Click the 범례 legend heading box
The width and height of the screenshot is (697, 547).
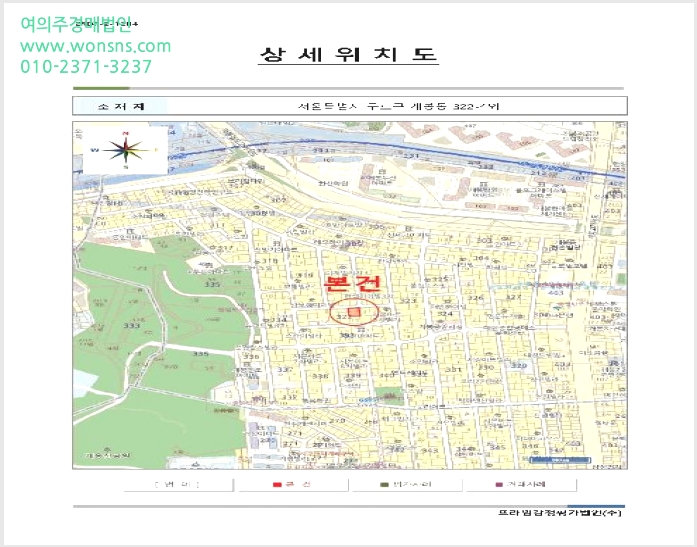(178, 485)
